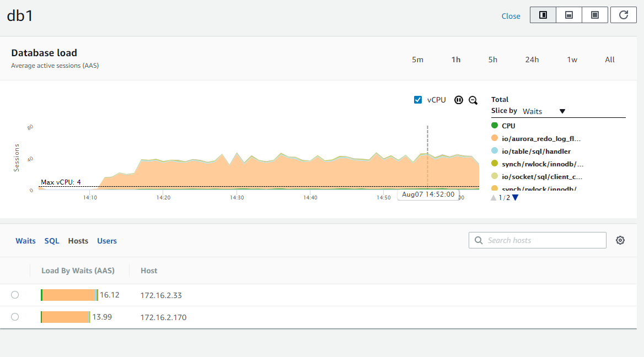Set time range to 24h
This screenshot has height=357, width=644.
(x=532, y=59)
